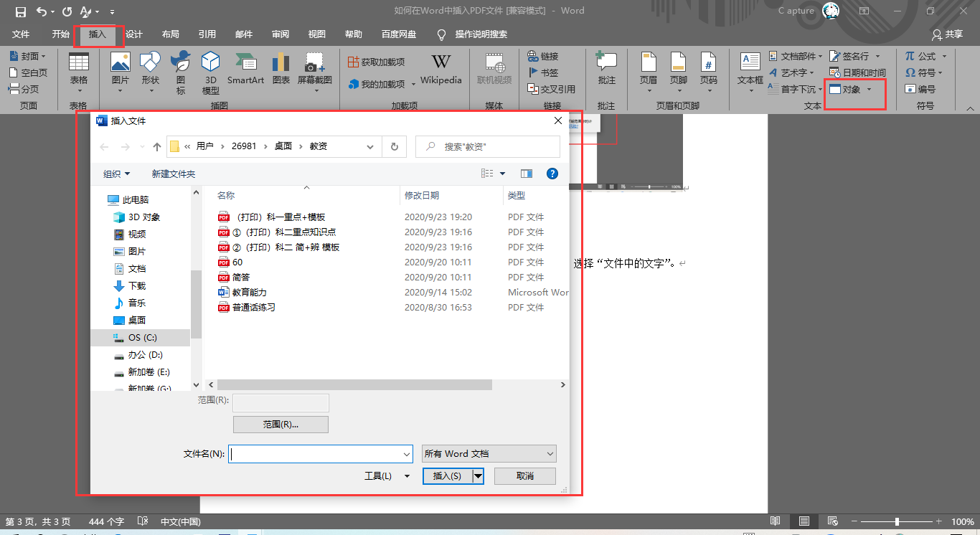
Task: Open the 封面 cover page gallery
Action: point(27,56)
